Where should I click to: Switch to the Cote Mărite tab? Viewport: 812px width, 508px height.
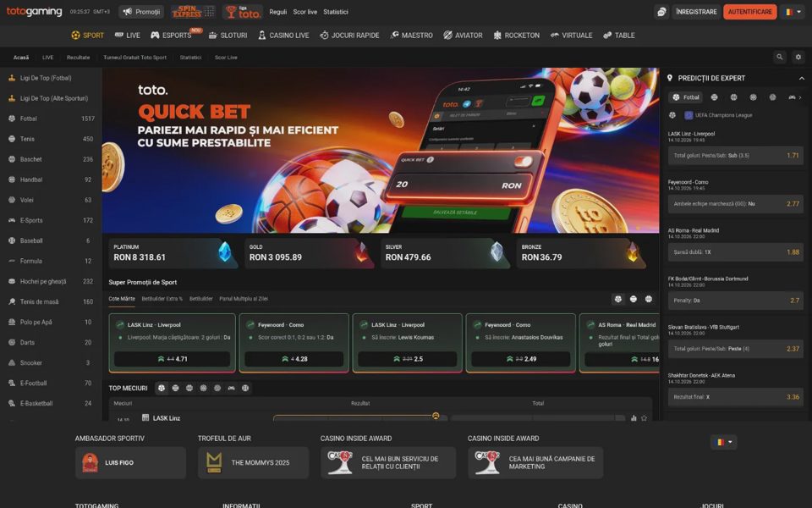coord(122,299)
